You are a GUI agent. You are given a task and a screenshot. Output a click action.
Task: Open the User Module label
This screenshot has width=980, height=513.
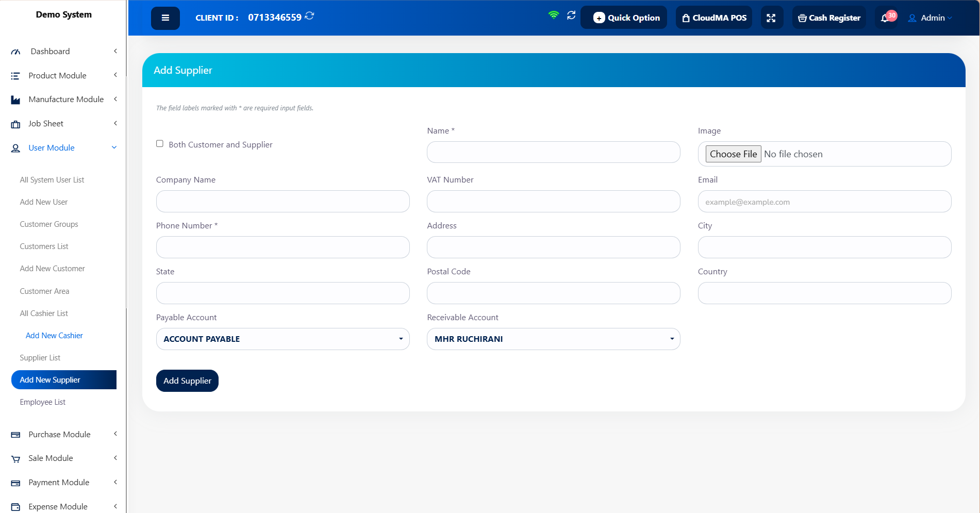(x=52, y=148)
